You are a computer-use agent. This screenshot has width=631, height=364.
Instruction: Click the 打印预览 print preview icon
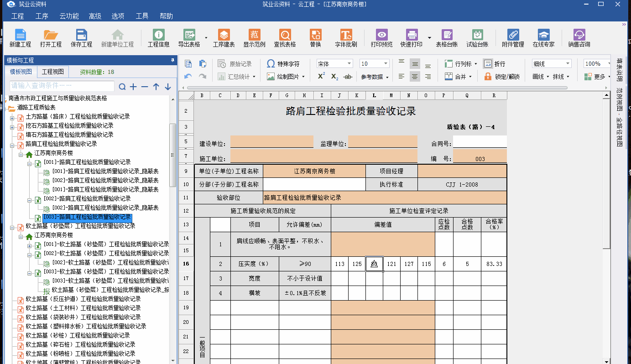[381, 38]
